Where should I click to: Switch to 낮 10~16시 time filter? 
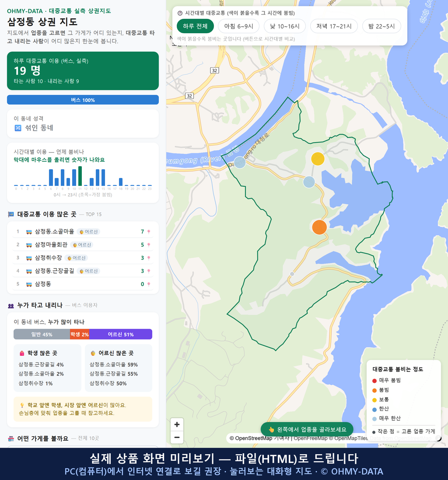click(x=285, y=26)
